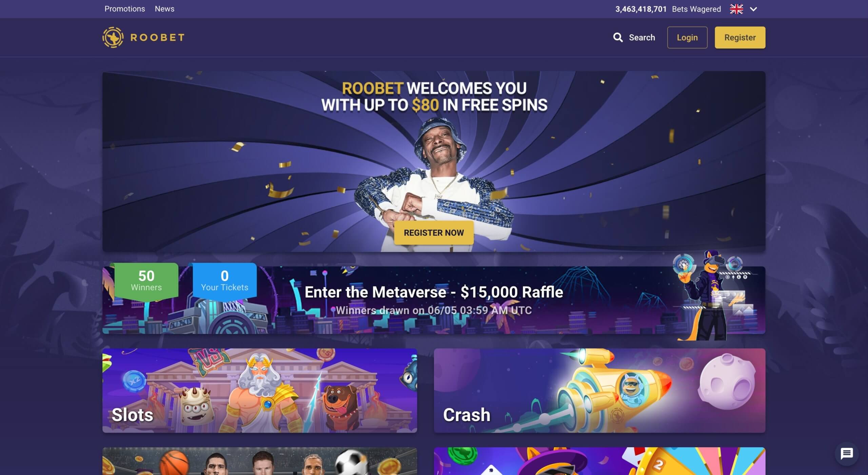Click the ROOBET wordmark text
This screenshot has height=475, width=868.
pyautogui.click(x=158, y=37)
